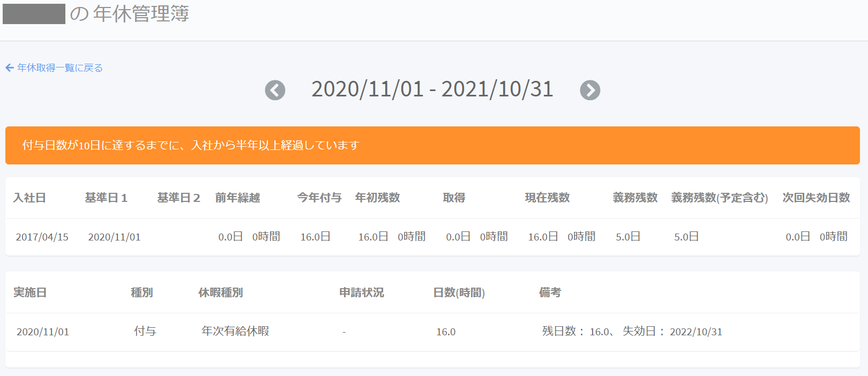Click the 今年付与 column header
This screenshot has width=868, height=376.
[319, 198]
